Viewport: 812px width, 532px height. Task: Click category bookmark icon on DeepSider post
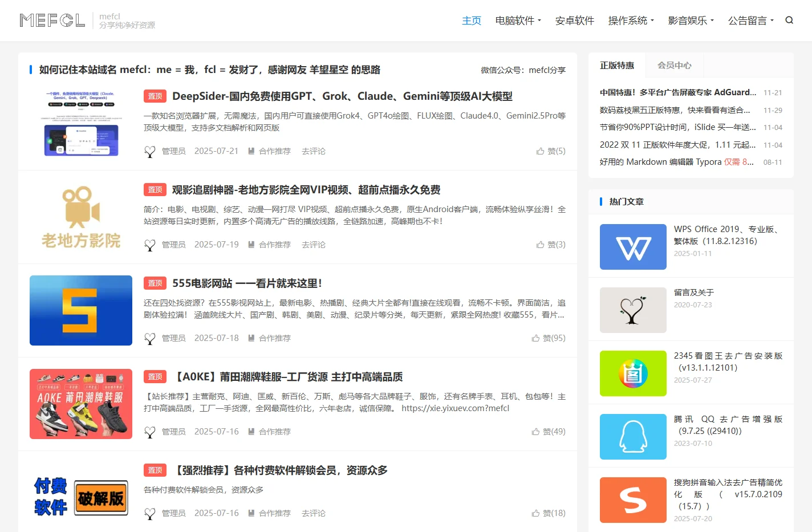click(x=251, y=151)
